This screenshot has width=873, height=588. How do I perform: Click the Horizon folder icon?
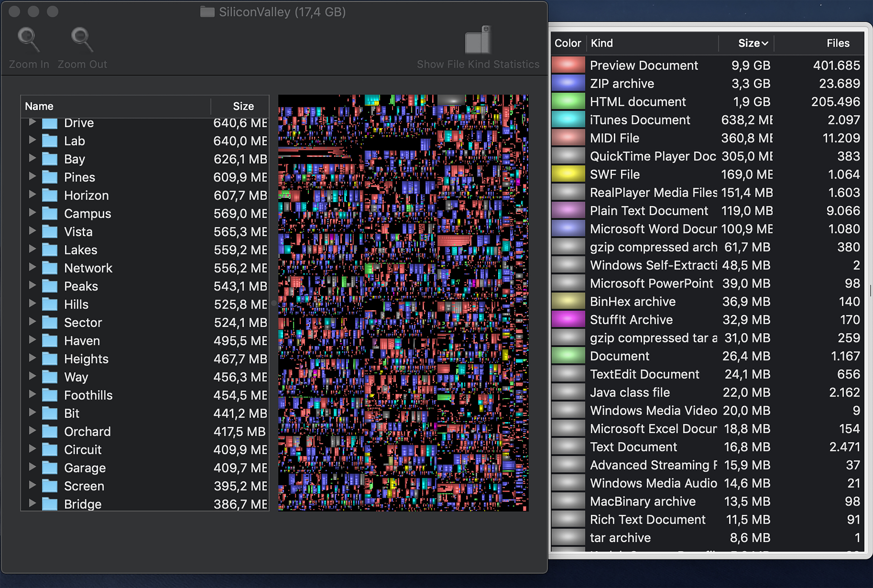point(50,196)
